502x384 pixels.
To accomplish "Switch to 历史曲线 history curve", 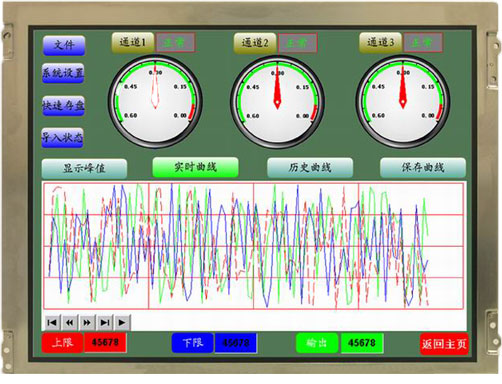I will coord(310,167).
